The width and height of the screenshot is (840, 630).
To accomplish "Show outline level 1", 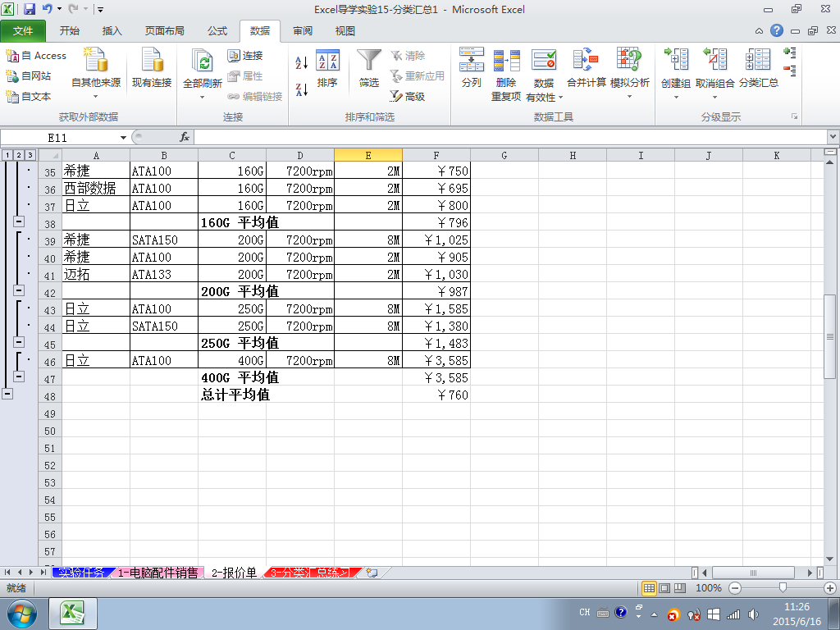I will 7,155.
